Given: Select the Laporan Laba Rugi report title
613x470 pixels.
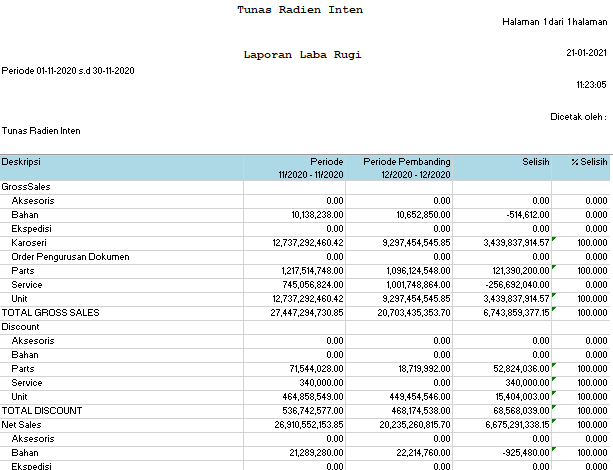Looking at the screenshot, I should 303,55.
